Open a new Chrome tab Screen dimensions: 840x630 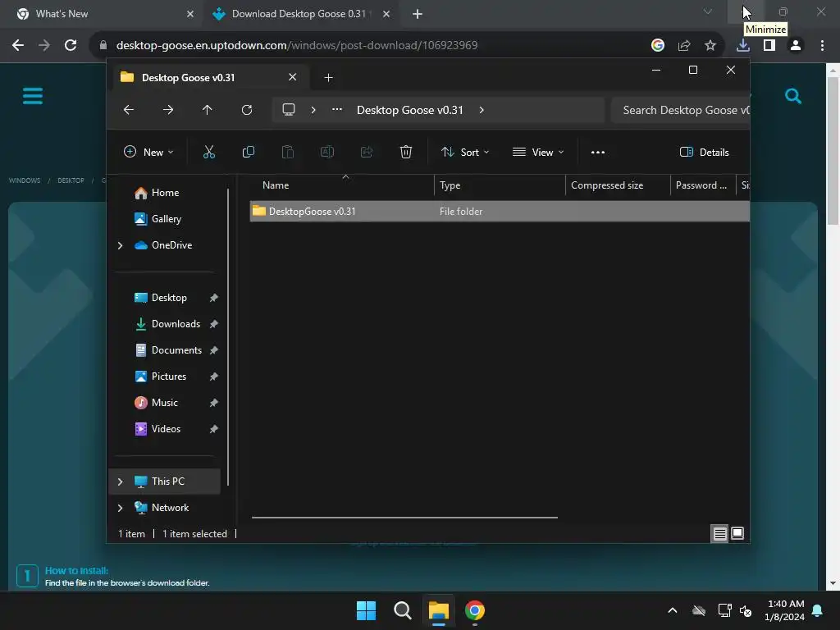418,14
